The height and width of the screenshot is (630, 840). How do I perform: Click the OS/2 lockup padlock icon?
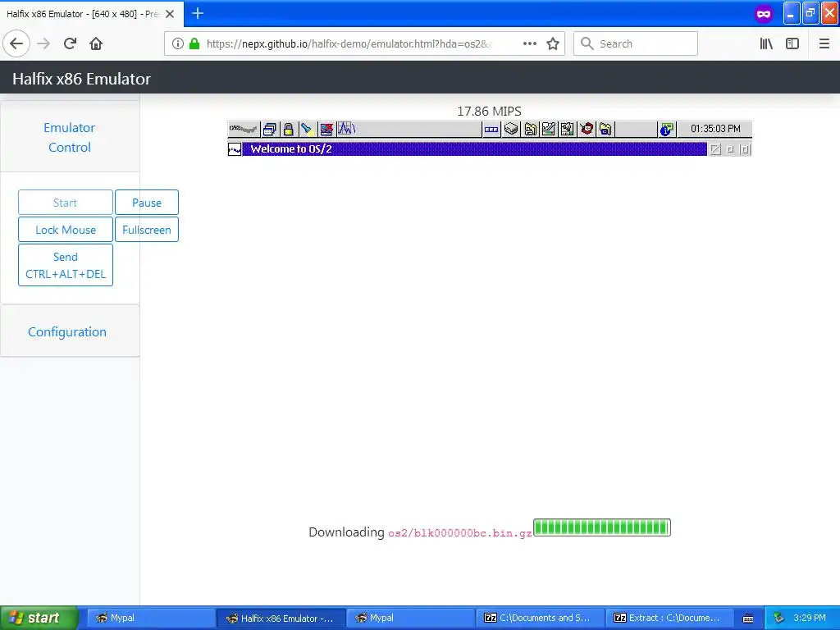click(288, 129)
